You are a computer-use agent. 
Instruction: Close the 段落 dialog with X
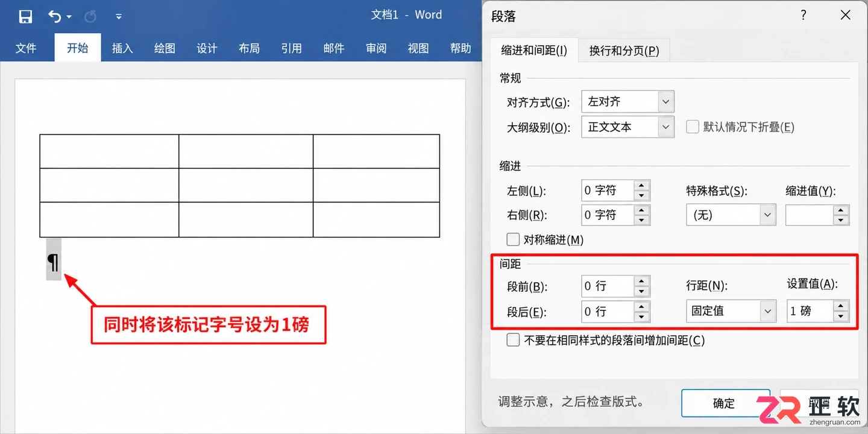(846, 16)
